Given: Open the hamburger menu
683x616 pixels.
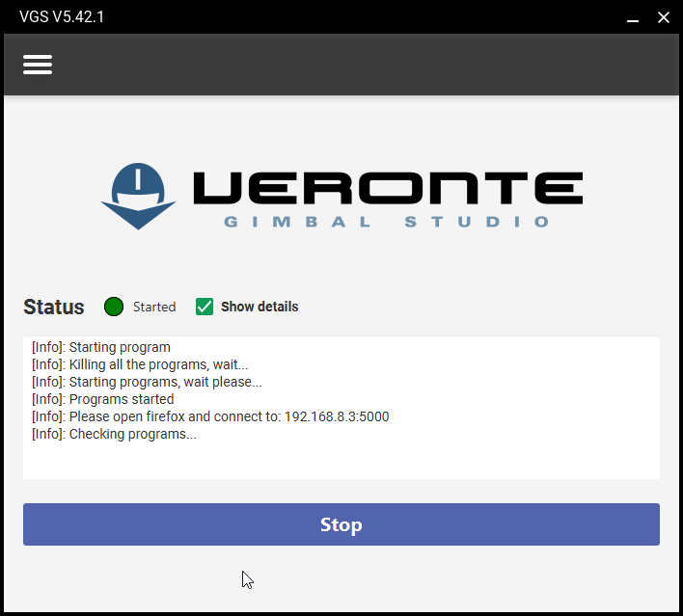Looking at the screenshot, I should (x=38, y=65).
